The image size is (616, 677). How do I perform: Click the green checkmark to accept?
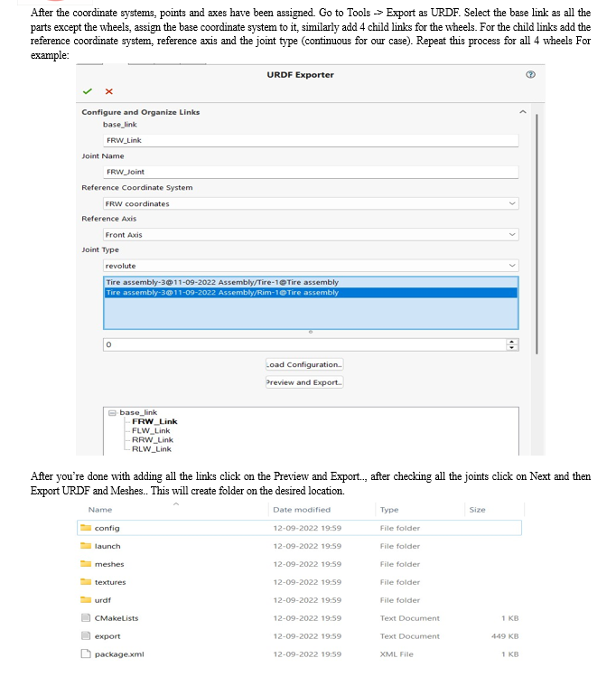(x=87, y=91)
